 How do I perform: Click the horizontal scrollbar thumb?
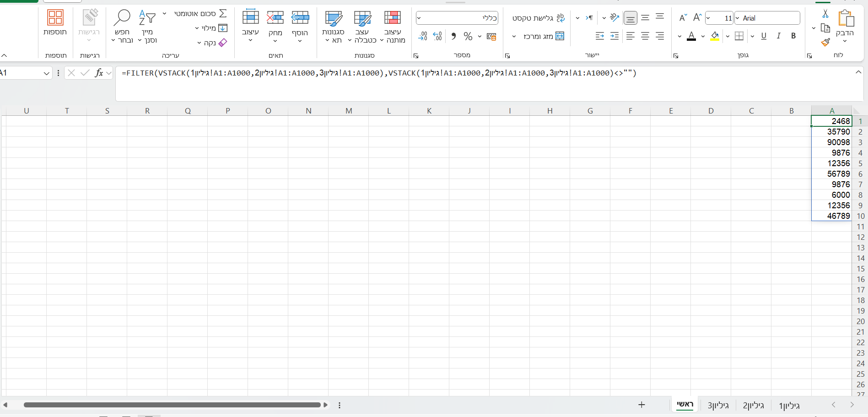click(172, 405)
